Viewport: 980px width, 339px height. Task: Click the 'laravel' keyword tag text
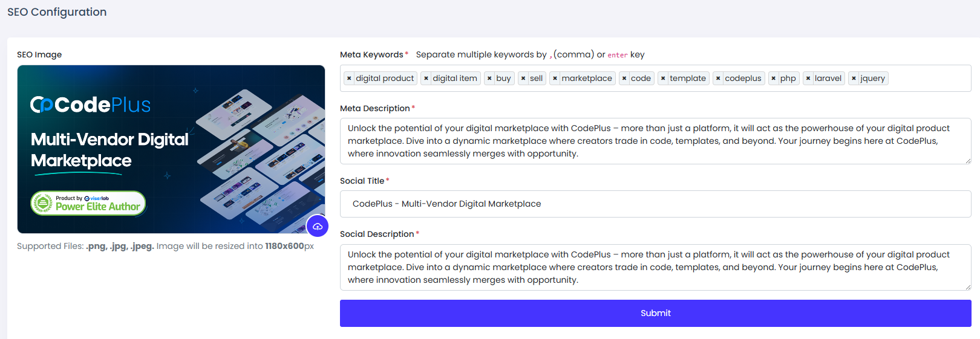828,79
